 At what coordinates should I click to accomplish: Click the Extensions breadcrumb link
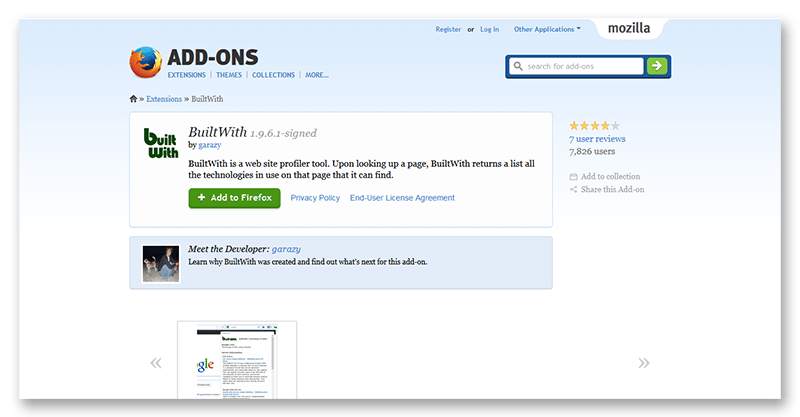(x=164, y=99)
